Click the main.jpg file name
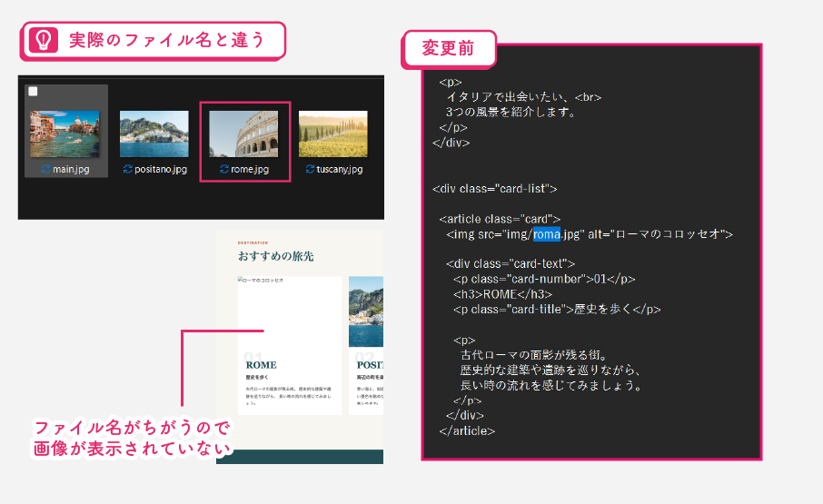This screenshot has width=823, height=504. (x=71, y=170)
